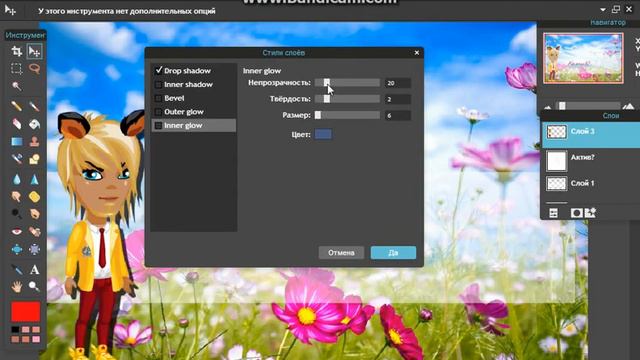Image resolution: width=640 pixels, height=360 pixels.
Task: Click the navigator zoom-out mountain icon
Action: (548, 108)
